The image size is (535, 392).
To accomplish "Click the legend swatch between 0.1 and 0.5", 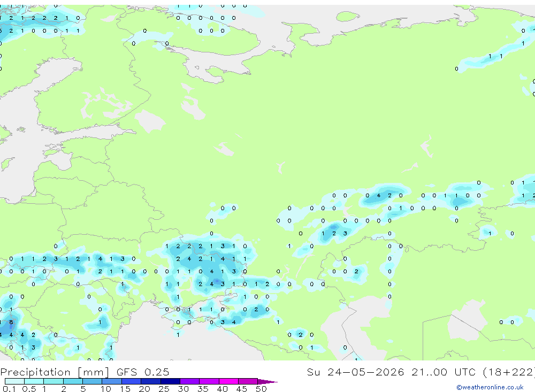I will (x=14, y=381).
